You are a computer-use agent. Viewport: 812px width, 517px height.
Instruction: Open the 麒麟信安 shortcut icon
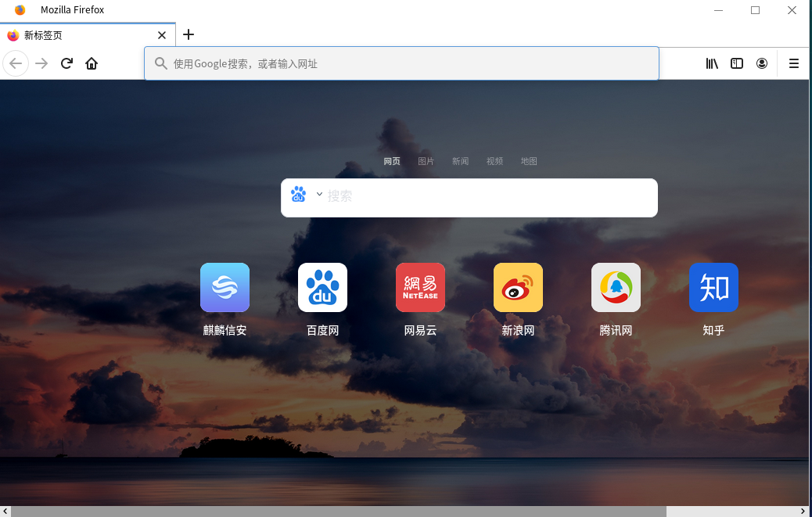pos(225,287)
